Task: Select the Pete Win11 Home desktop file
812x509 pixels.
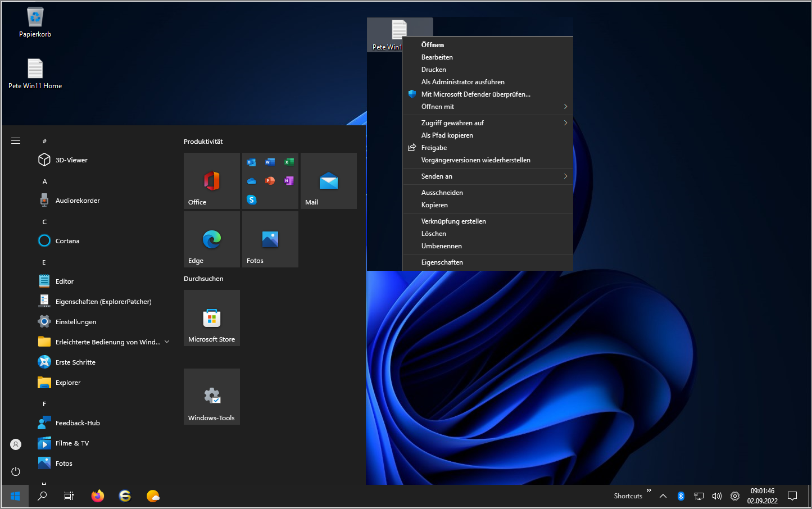Action: pos(35,74)
